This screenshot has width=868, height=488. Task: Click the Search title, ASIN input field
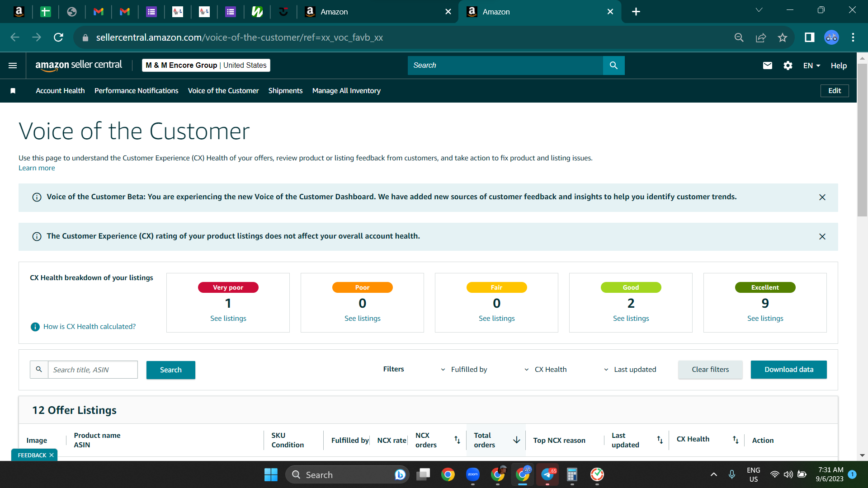(93, 370)
